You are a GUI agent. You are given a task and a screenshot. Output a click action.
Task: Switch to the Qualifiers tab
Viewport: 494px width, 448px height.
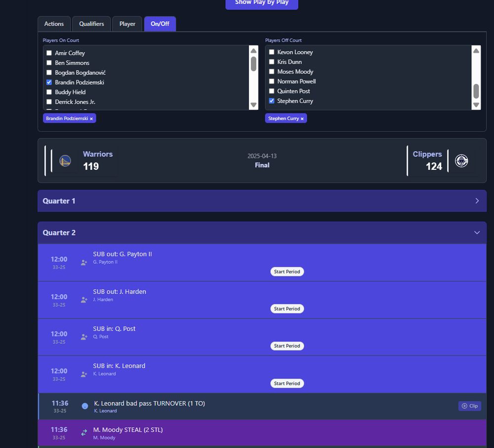pyautogui.click(x=91, y=24)
